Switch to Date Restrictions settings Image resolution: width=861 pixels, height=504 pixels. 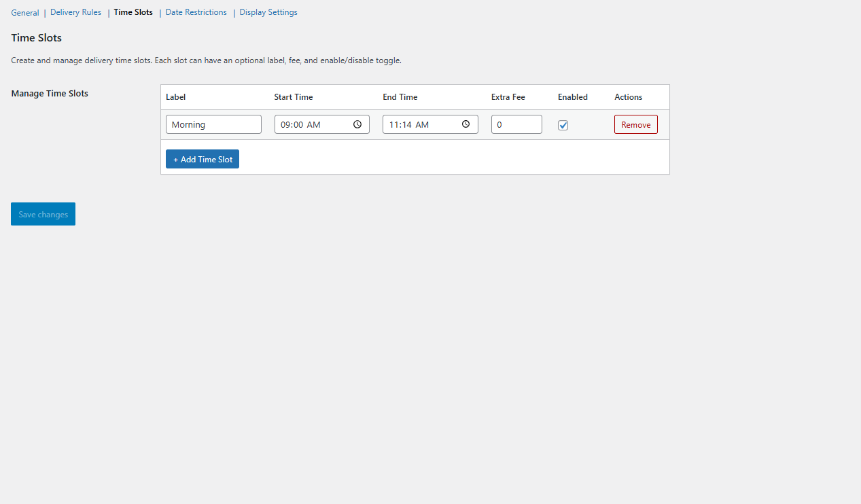pos(196,12)
